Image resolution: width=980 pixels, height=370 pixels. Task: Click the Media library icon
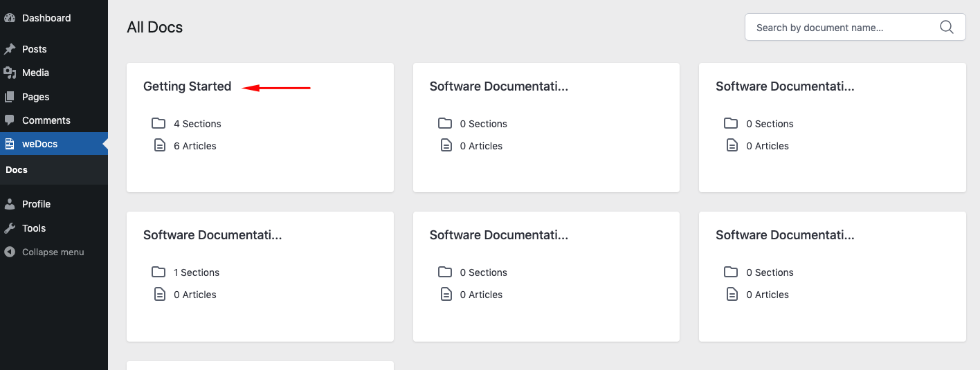point(10,73)
